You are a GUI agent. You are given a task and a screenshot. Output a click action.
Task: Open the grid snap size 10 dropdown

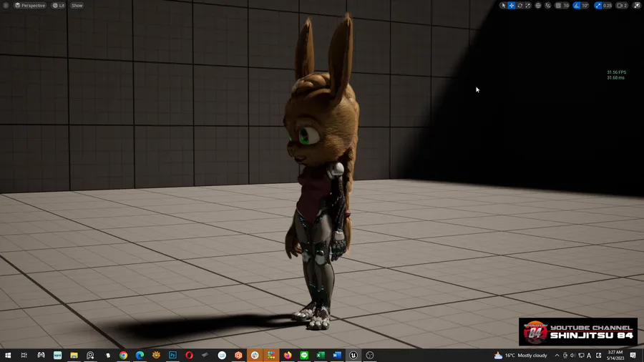coord(566,5)
